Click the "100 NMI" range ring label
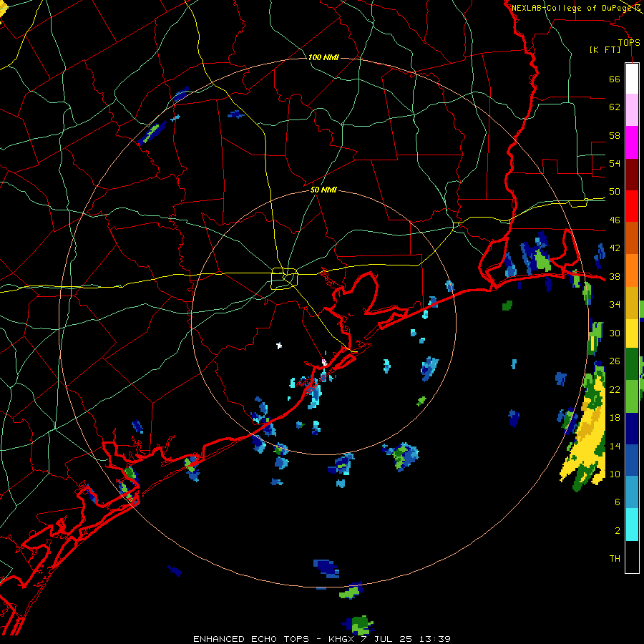 [x=323, y=57]
